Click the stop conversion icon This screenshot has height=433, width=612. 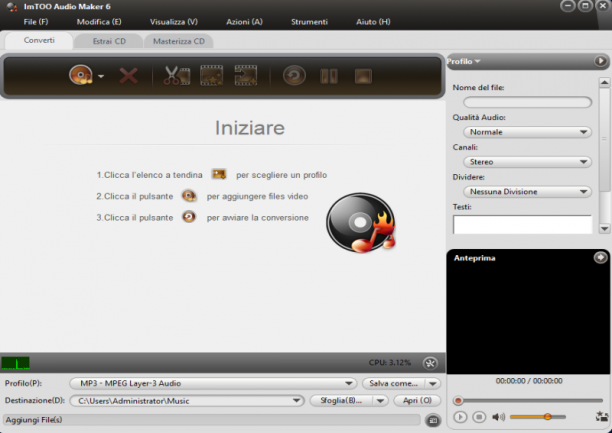click(363, 76)
